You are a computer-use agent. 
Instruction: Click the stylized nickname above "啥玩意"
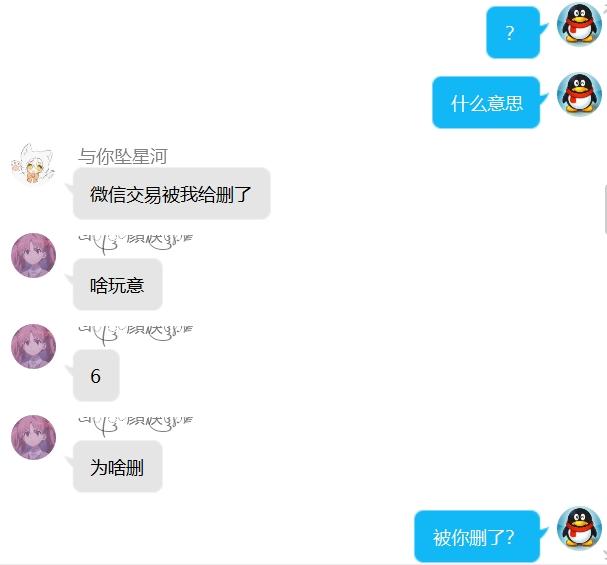(x=135, y=244)
